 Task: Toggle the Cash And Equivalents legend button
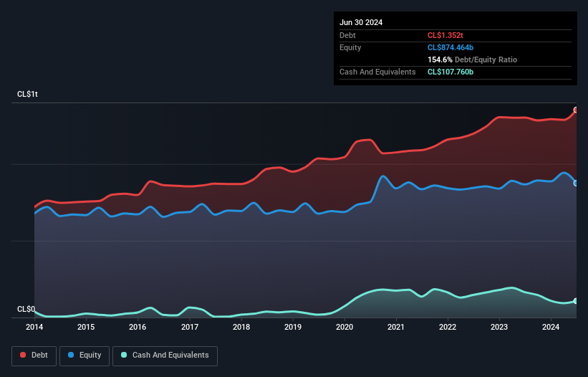165,355
